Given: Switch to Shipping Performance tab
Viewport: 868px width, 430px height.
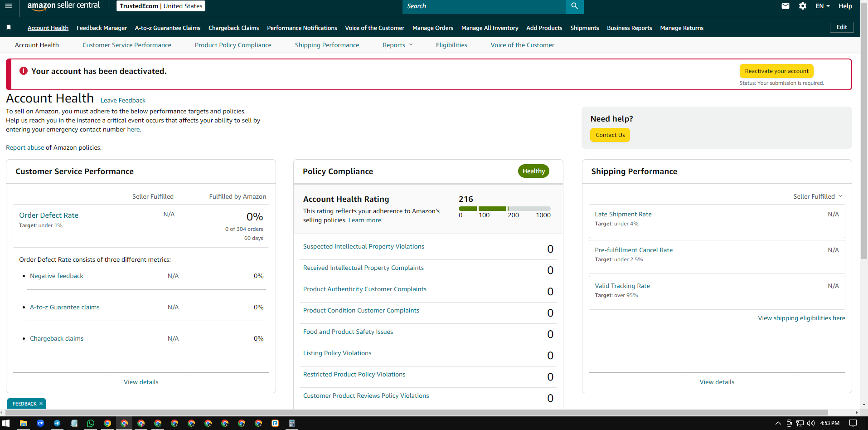Looking at the screenshot, I should [327, 45].
